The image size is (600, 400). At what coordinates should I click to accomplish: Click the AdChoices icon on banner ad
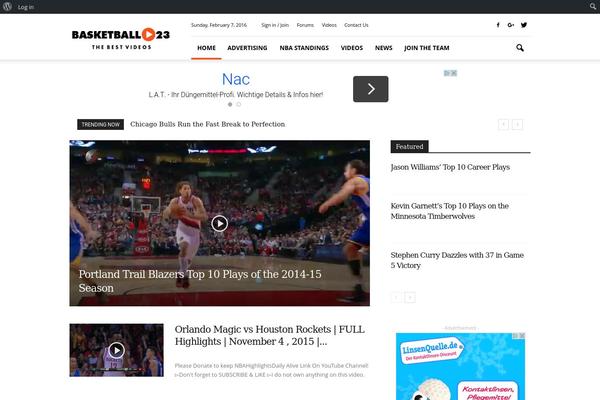click(447, 73)
